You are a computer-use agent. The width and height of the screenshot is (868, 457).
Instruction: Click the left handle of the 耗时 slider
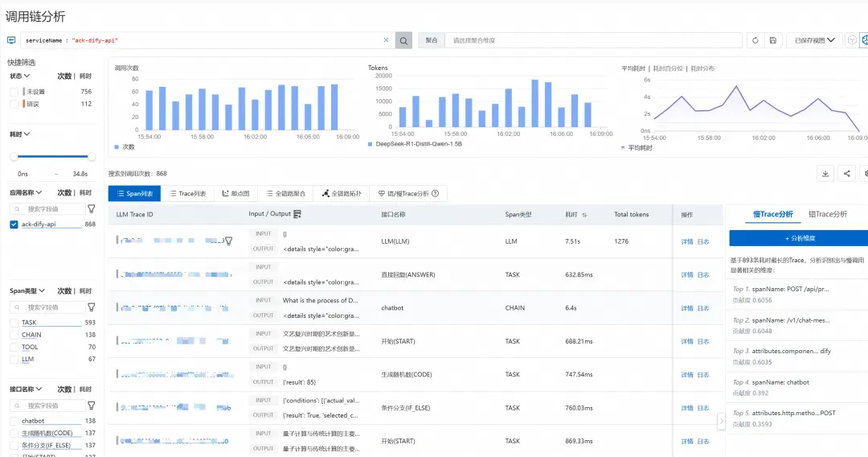[14, 157]
